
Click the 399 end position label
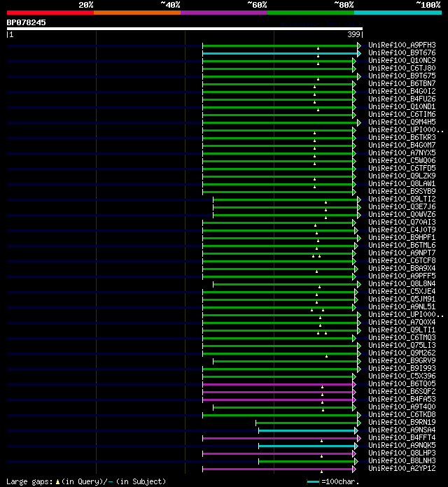[x=353, y=34]
